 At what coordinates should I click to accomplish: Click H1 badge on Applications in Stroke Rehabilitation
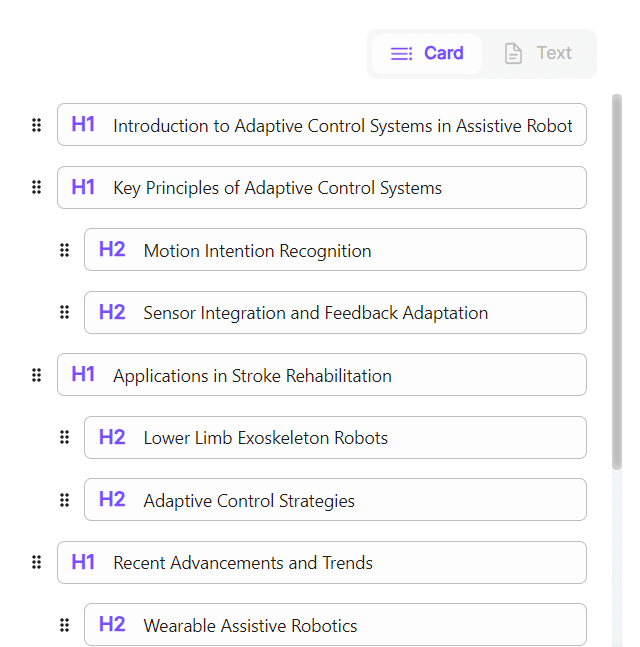pos(83,375)
